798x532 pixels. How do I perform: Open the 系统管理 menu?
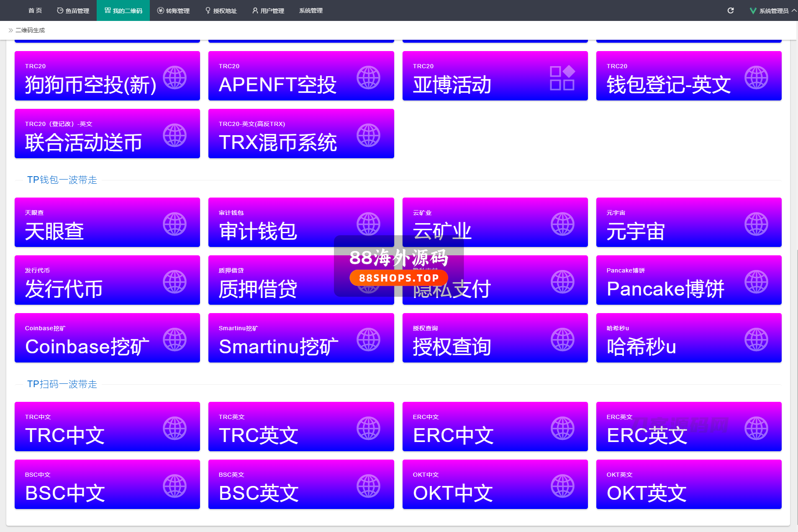coord(310,11)
